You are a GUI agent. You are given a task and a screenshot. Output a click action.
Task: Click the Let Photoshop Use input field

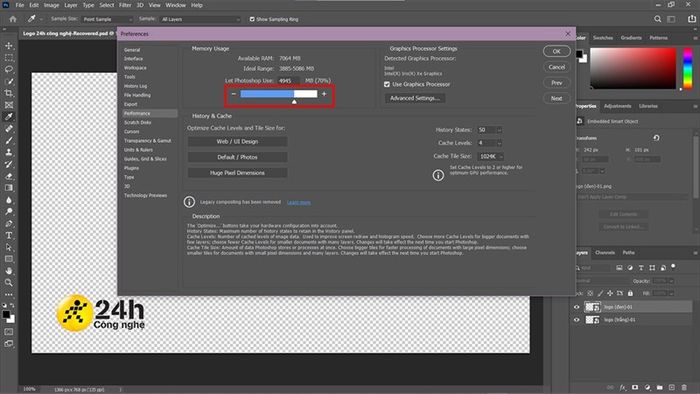(x=288, y=81)
